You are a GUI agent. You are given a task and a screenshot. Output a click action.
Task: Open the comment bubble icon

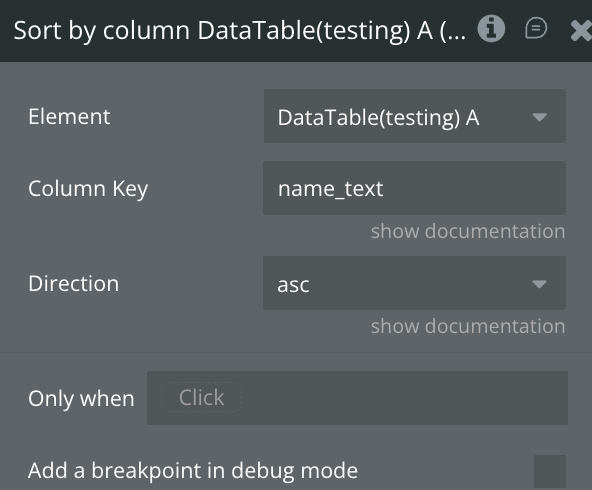point(536,28)
